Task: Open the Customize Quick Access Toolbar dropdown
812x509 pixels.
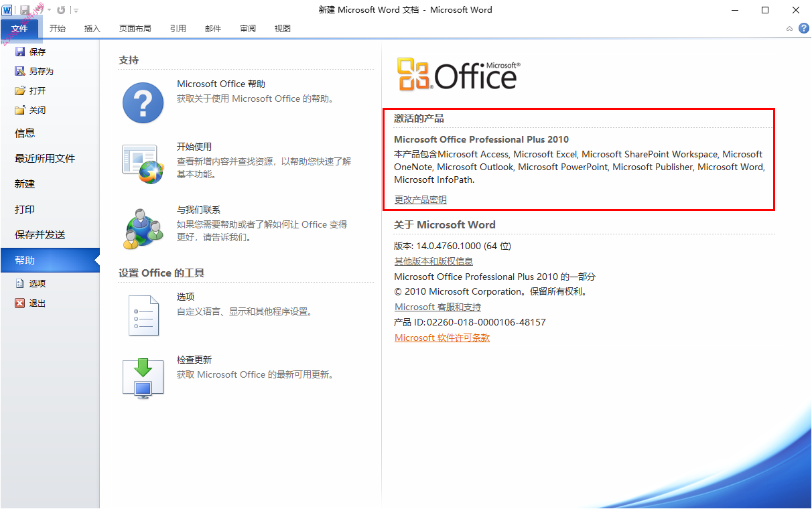Action: pyautogui.click(x=76, y=10)
